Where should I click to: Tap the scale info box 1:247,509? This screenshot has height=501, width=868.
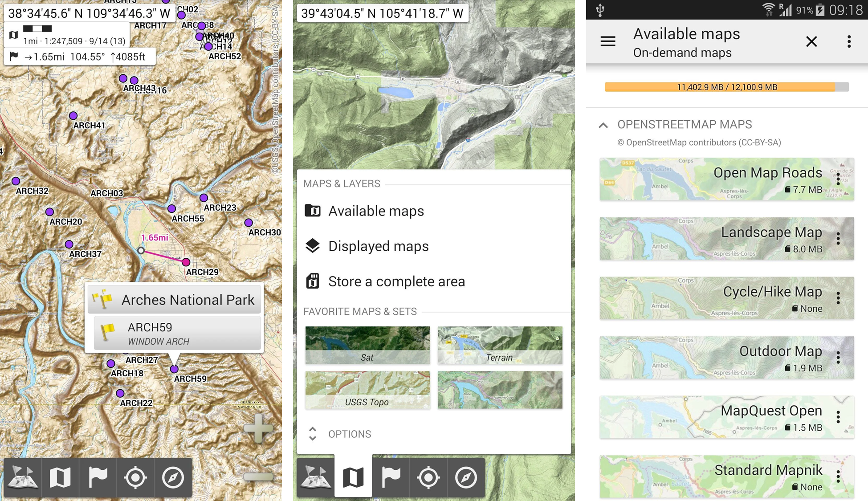pos(67,35)
